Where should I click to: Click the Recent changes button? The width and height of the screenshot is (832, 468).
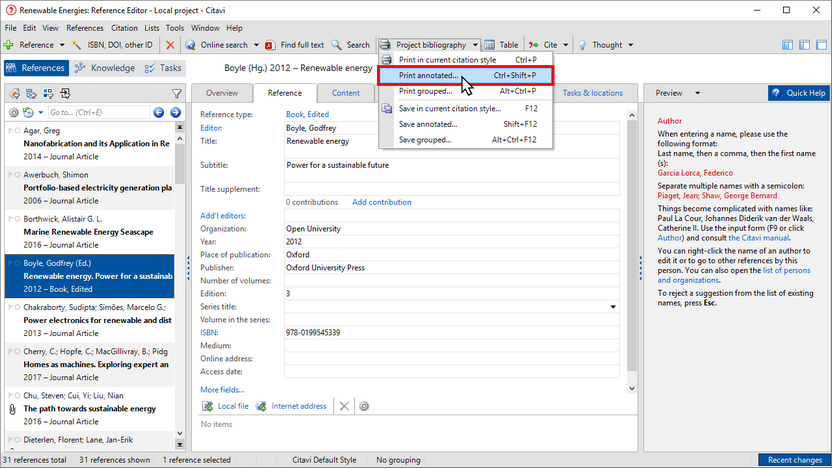pos(794,460)
